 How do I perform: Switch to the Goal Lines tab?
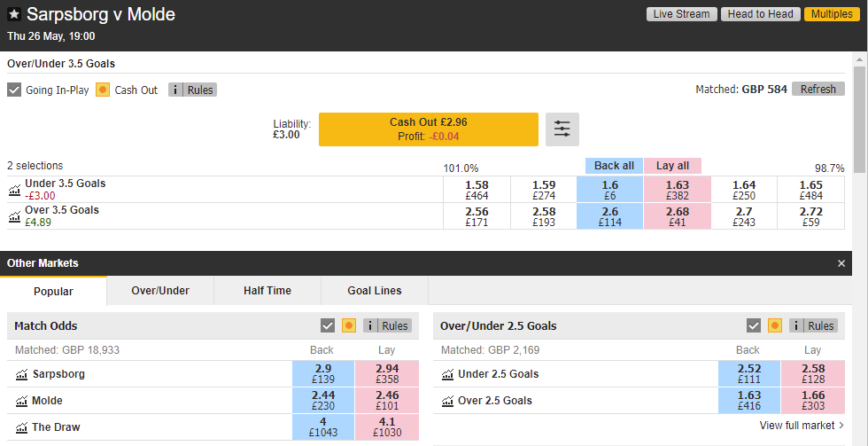tap(375, 291)
